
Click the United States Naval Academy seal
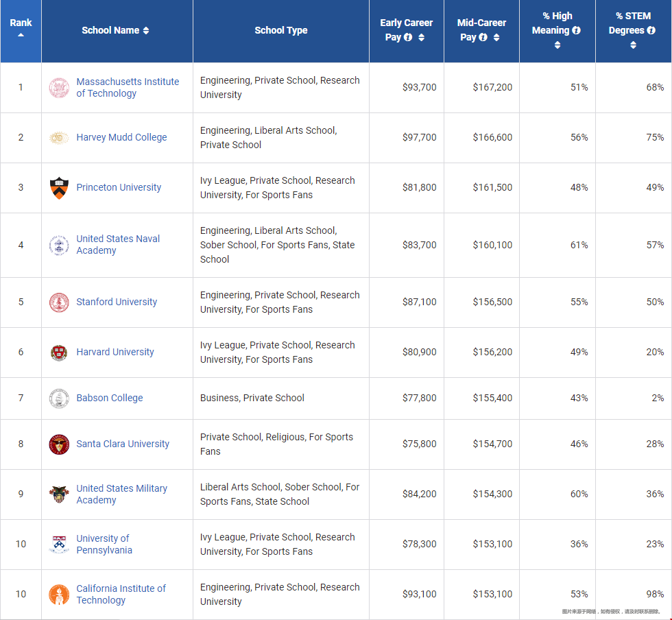click(x=59, y=246)
